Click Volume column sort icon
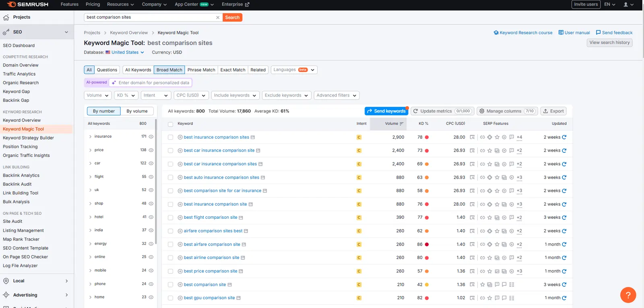The height and width of the screenshot is (308, 644). pyautogui.click(x=401, y=123)
